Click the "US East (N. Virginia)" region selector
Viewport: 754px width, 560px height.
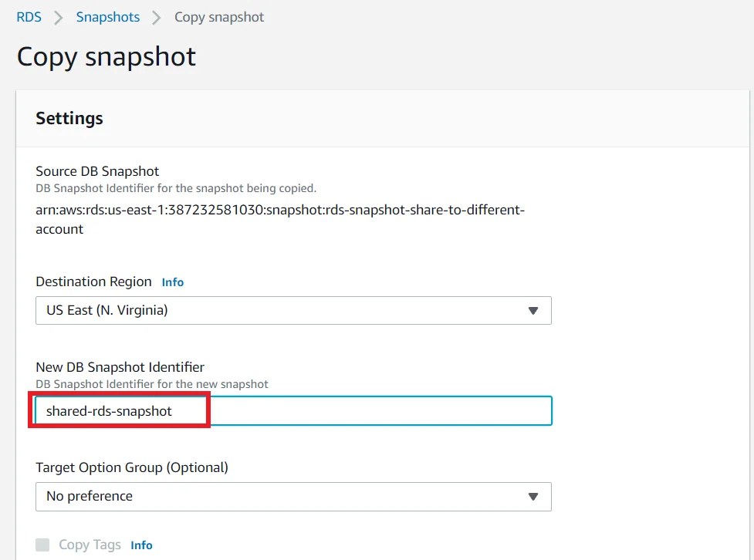(293, 311)
